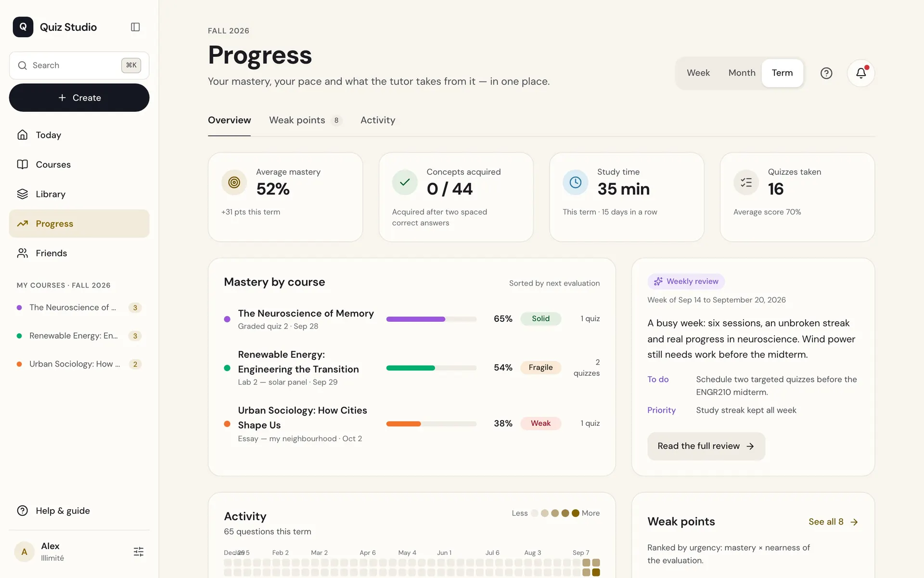Screen dimensions: 924x578
Task: Select the Term time range
Action: (782, 73)
